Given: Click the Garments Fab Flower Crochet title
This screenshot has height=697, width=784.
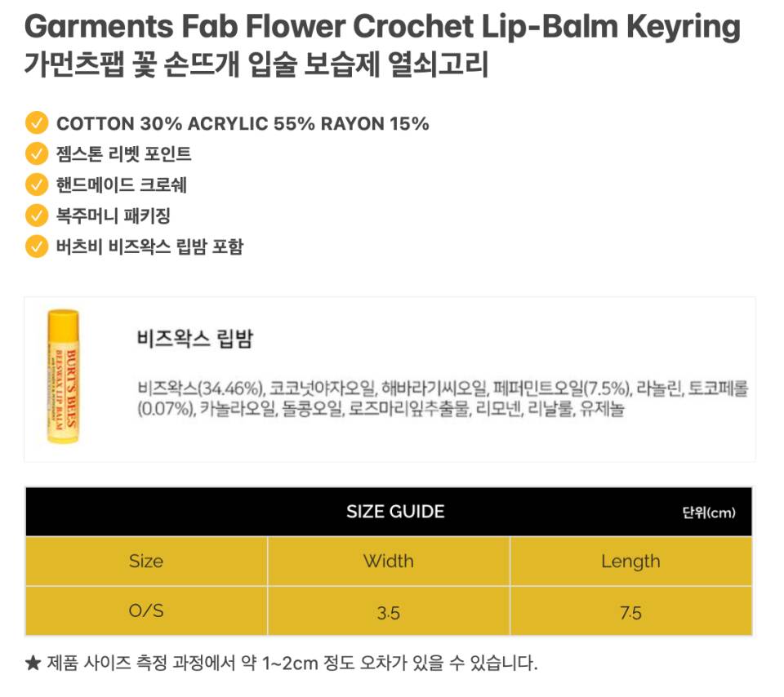Looking at the screenshot, I should [x=381, y=27].
